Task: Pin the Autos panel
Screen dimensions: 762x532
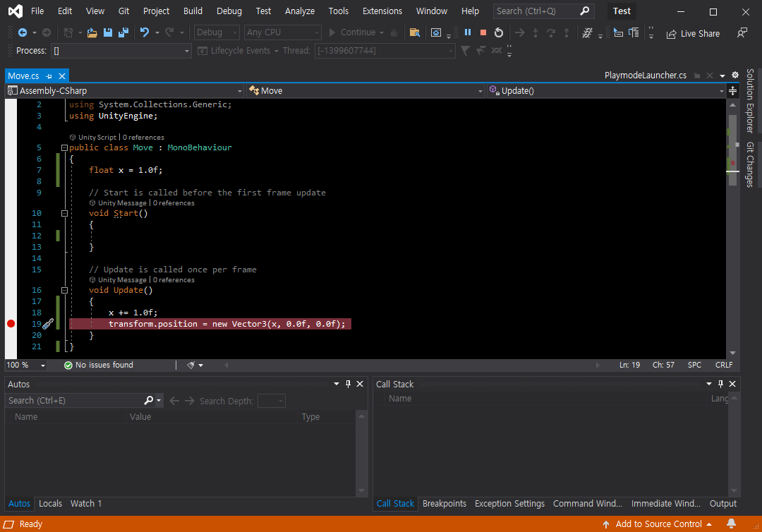Action: pos(348,385)
